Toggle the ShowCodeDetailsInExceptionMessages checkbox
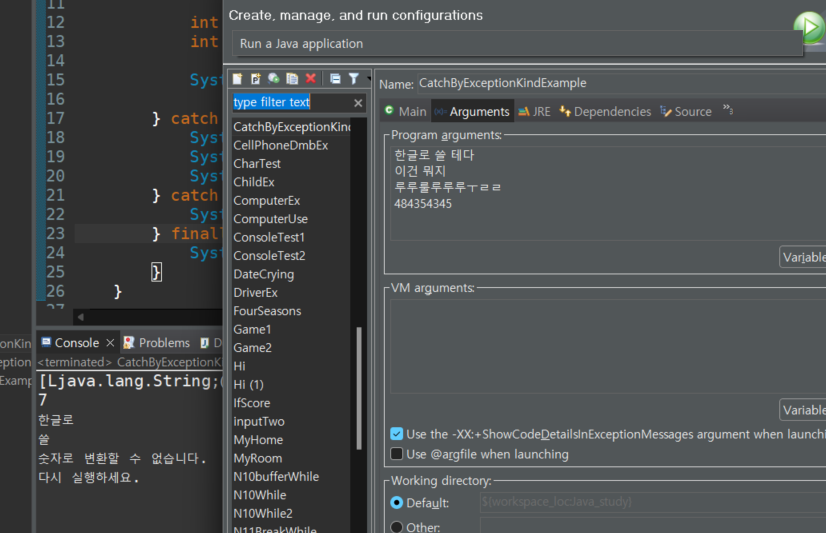This screenshot has width=826, height=533. click(x=397, y=433)
